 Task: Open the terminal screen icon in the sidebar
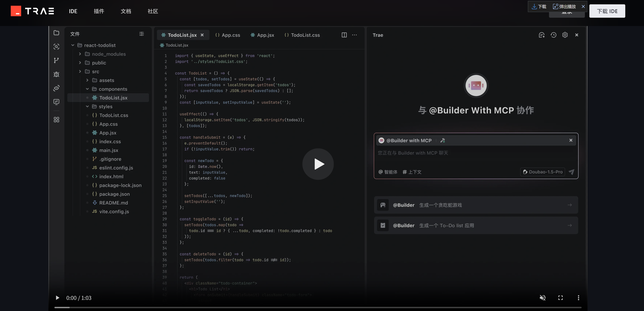click(57, 102)
